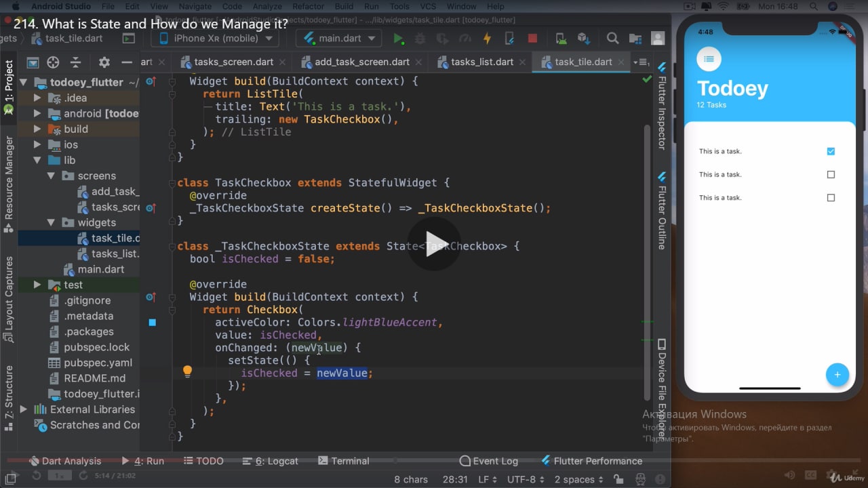868x488 pixels.
Task: Click the Project view selector icon
Action: click(x=33, y=62)
